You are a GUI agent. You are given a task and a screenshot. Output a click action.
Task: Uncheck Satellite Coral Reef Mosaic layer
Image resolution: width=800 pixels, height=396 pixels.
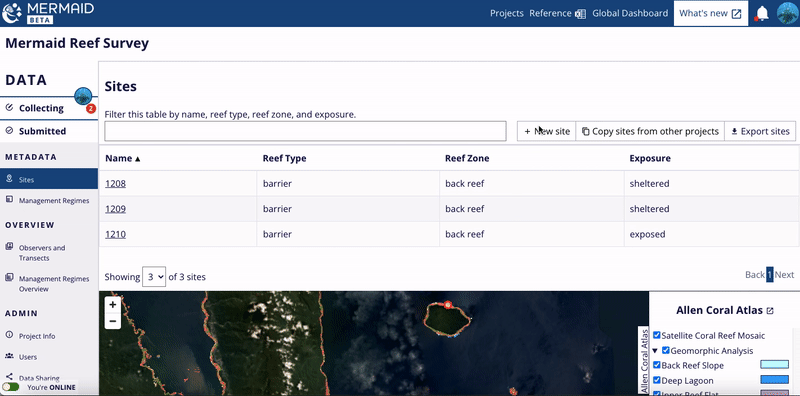click(657, 335)
